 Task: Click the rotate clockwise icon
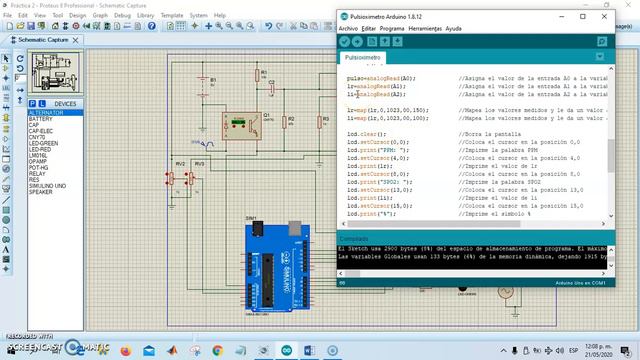[20, 59]
